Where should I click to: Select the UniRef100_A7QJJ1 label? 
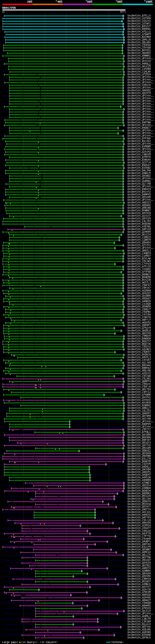pyautogui.click(x=139, y=32)
